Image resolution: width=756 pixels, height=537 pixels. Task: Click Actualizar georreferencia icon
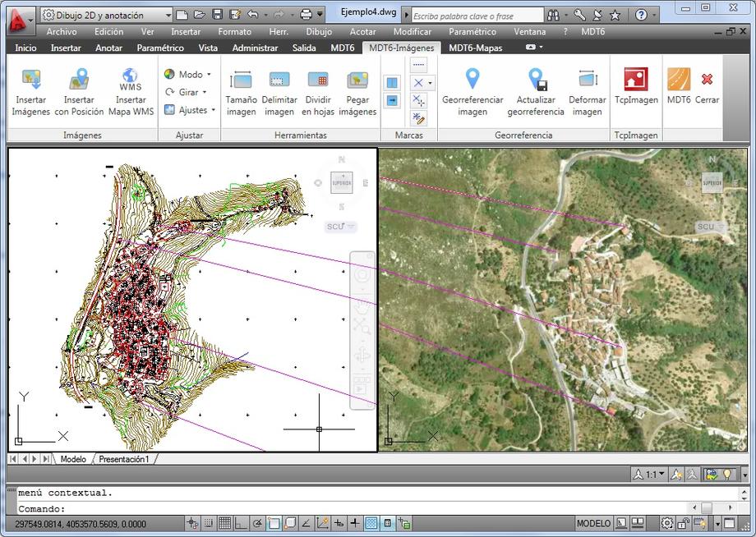536,80
